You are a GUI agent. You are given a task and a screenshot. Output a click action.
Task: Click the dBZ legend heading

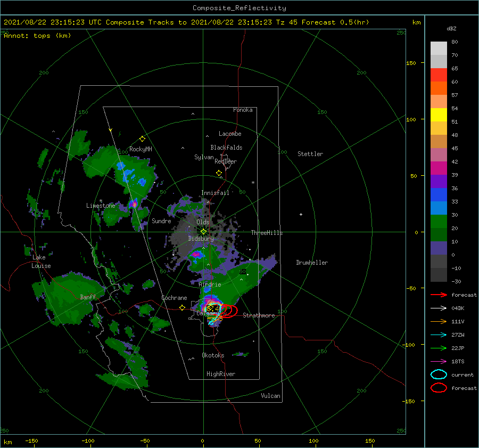pos(451,29)
